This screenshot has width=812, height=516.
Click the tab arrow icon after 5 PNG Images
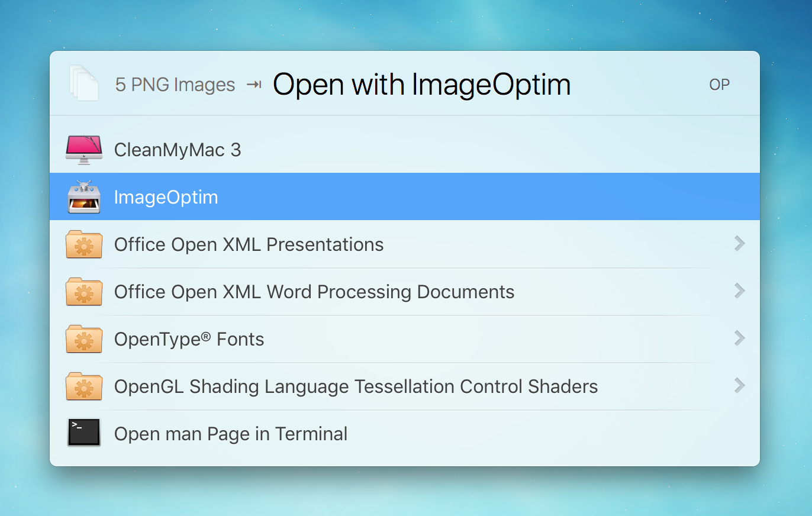pyautogui.click(x=254, y=85)
